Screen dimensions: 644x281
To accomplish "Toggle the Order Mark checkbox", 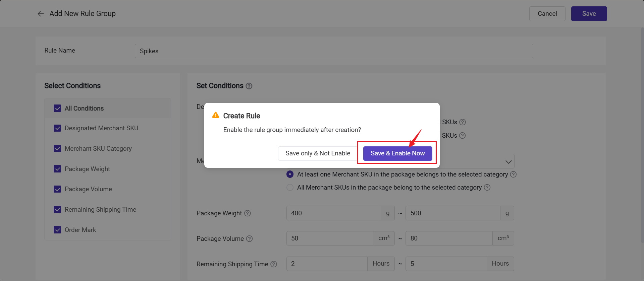I will (57, 230).
